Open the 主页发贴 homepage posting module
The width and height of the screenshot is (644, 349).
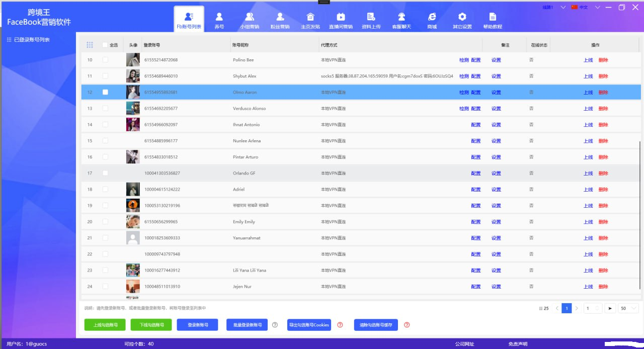(x=310, y=20)
